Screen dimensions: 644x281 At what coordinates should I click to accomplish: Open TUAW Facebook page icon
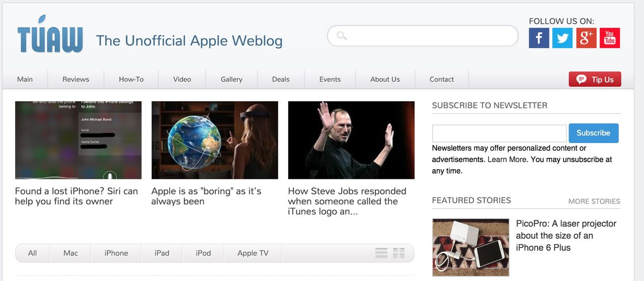[539, 38]
